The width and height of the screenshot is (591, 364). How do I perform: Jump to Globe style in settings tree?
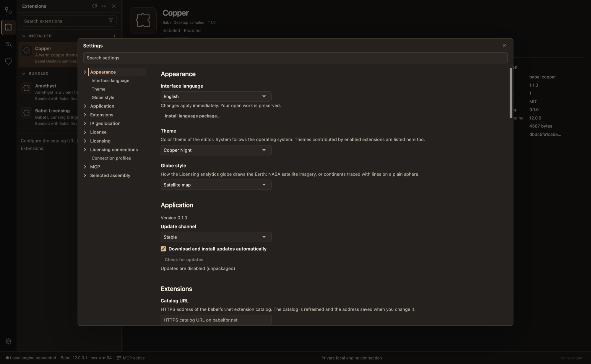coord(103,97)
